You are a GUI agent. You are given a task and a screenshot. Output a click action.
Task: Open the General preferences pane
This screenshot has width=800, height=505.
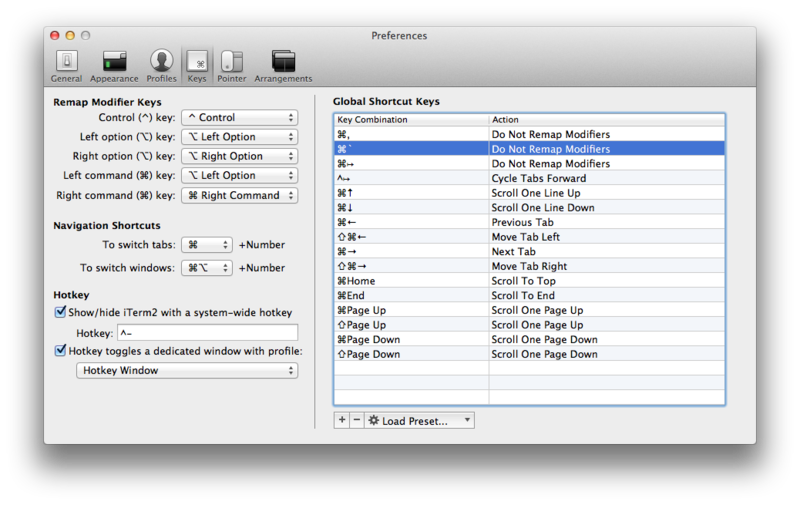(66, 66)
